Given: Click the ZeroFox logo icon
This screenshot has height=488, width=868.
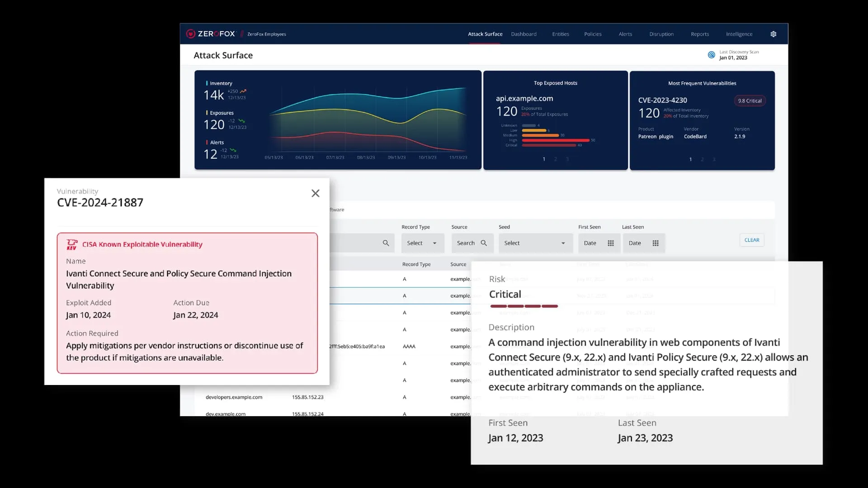Looking at the screenshot, I should [x=191, y=34].
